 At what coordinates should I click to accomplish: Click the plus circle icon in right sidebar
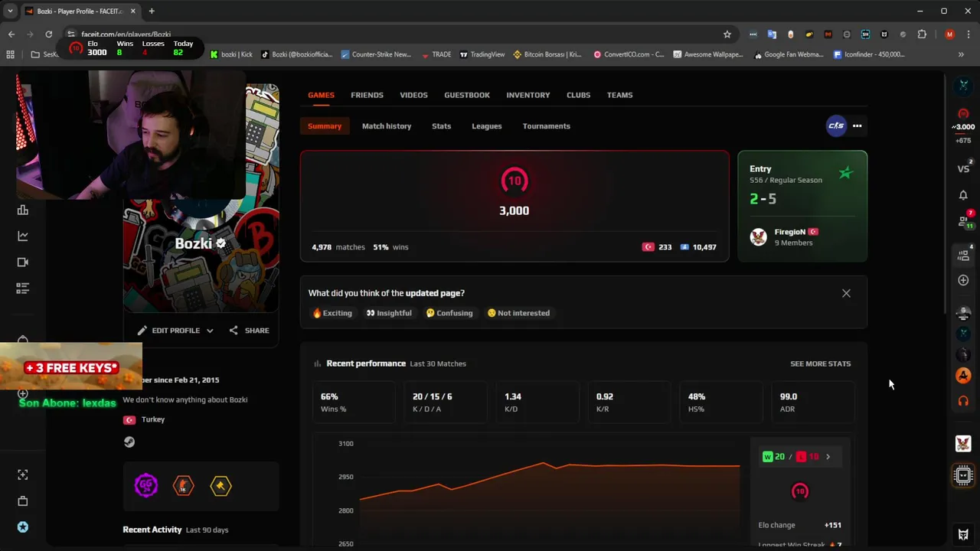tap(963, 280)
